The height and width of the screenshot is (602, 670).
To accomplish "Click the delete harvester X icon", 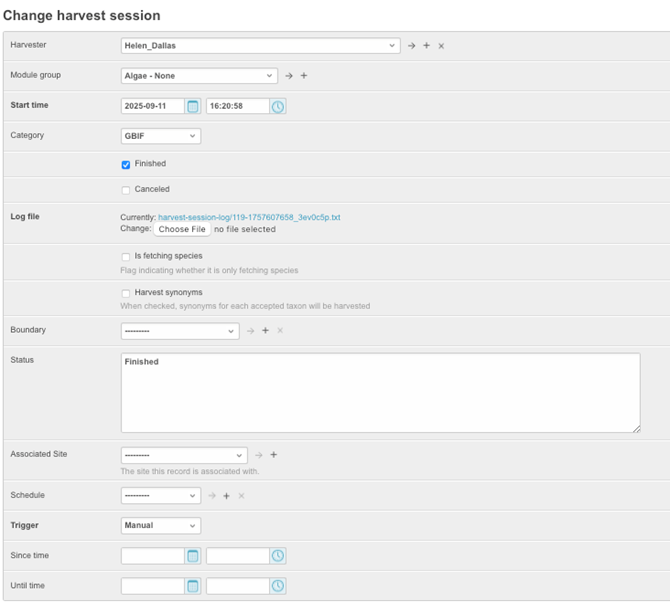I will [x=441, y=46].
